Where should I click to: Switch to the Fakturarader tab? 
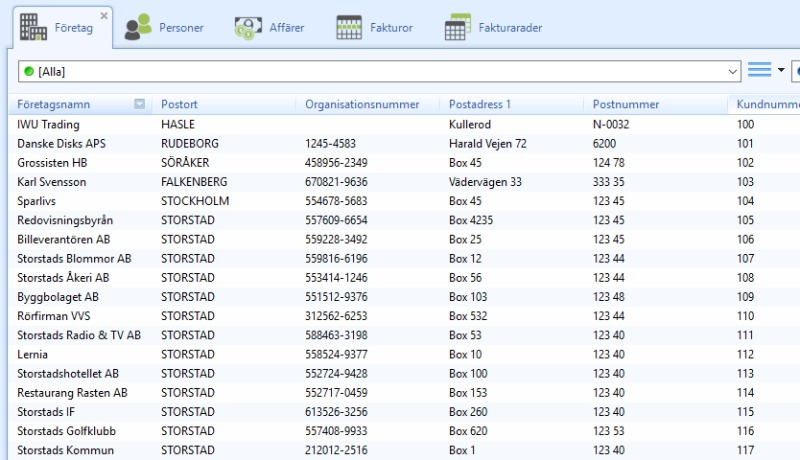493,28
